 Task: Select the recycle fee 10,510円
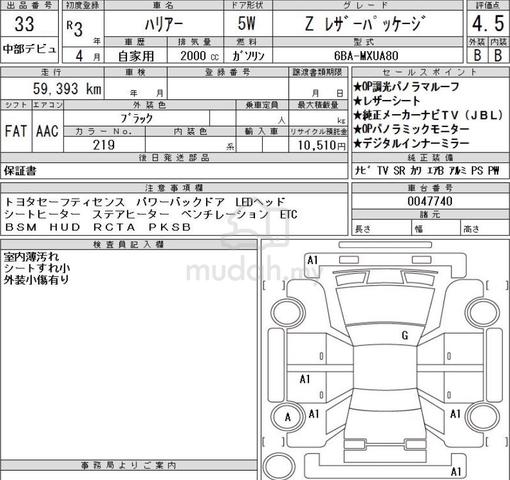point(322,145)
